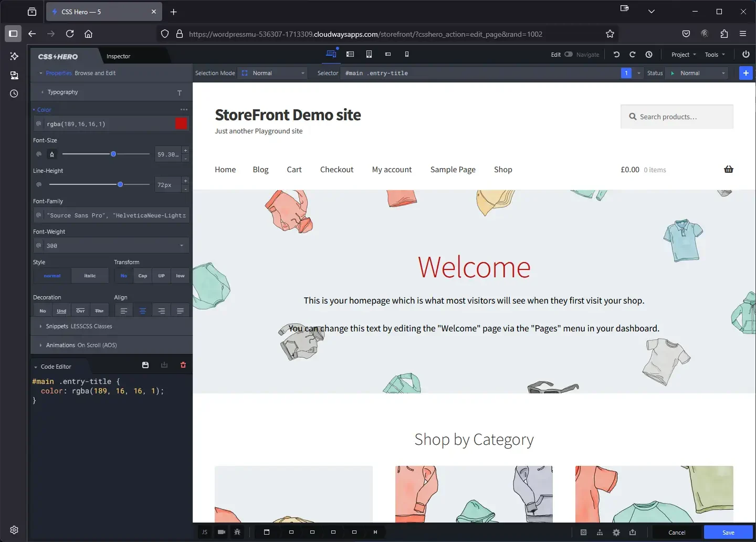Click the Search products field

[x=677, y=117]
